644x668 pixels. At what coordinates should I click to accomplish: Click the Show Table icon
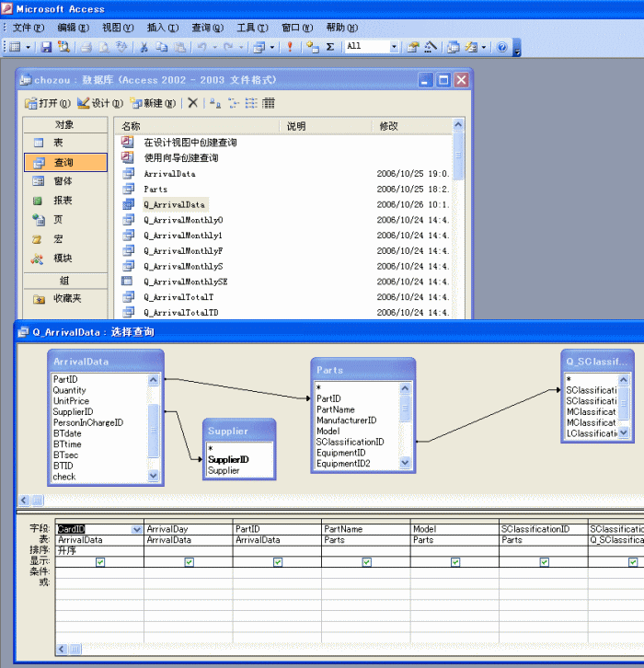click(x=313, y=47)
